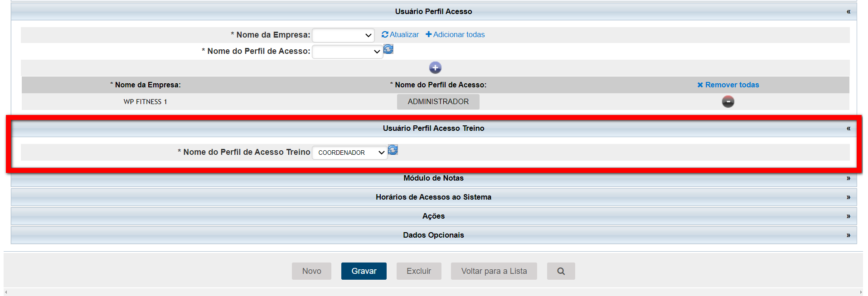
Task: Refresh the Perfil de Acesso Treino icon
Action: click(x=393, y=150)
